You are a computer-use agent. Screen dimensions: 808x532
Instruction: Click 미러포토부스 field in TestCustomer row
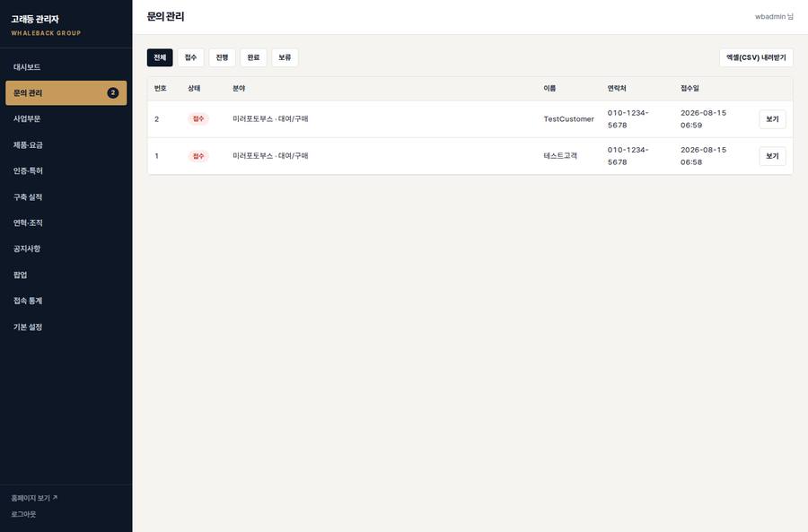270,119
